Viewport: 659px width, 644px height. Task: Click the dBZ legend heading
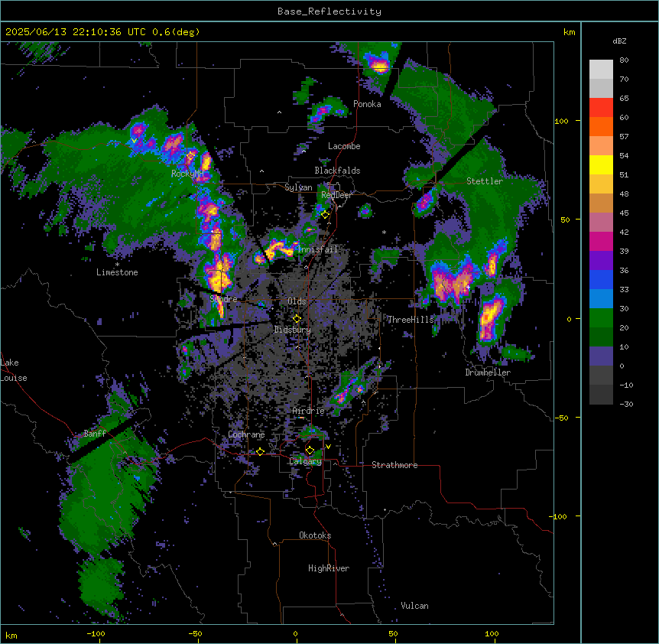[619, 41]
